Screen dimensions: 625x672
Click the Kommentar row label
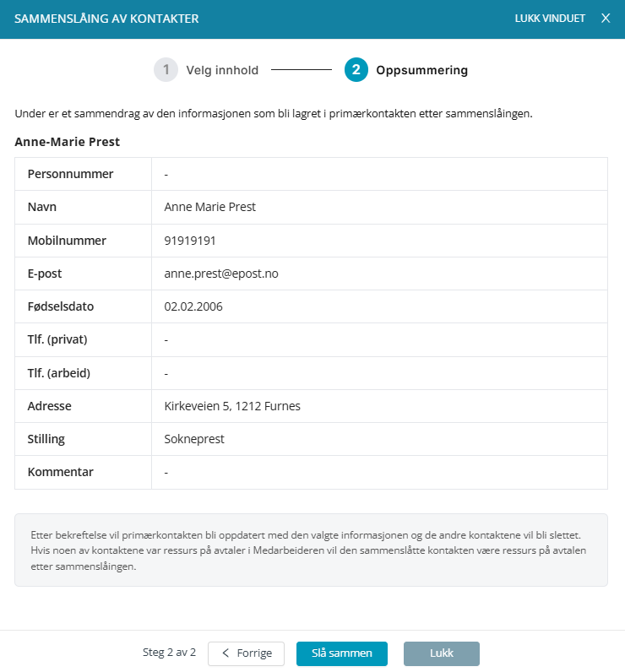coord(61,472)
